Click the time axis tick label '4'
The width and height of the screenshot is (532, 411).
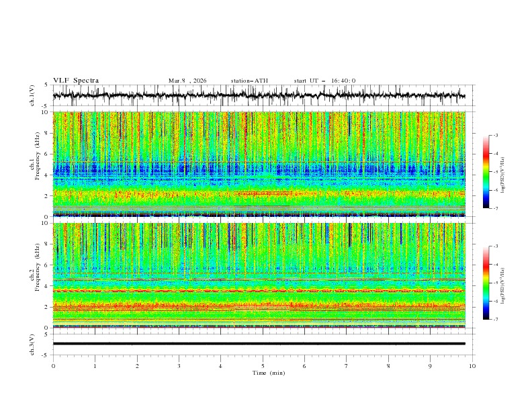click(221, 366)
